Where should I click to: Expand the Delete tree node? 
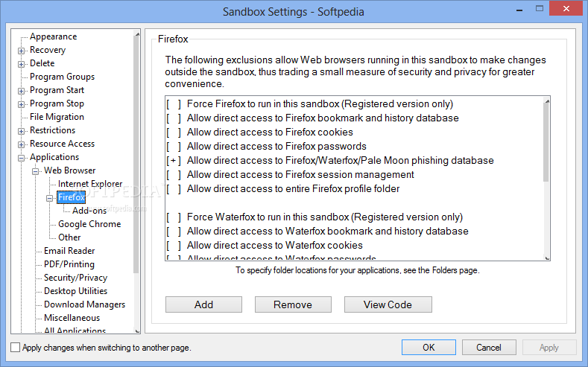[22, 64]
